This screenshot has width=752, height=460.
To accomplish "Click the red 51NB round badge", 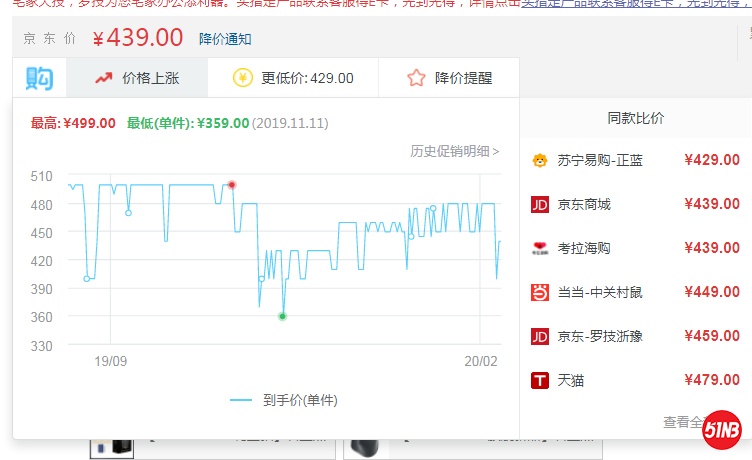I will tap(722, 430).
